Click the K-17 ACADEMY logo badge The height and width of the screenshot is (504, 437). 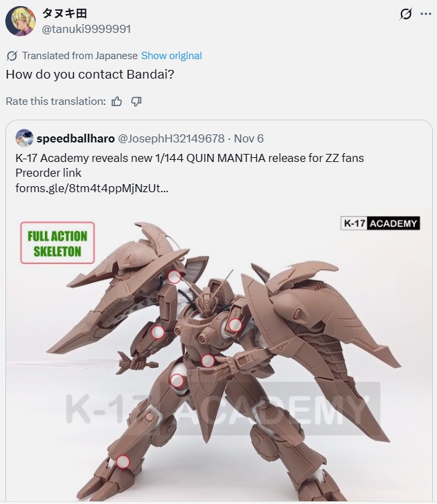coord(380,223)
